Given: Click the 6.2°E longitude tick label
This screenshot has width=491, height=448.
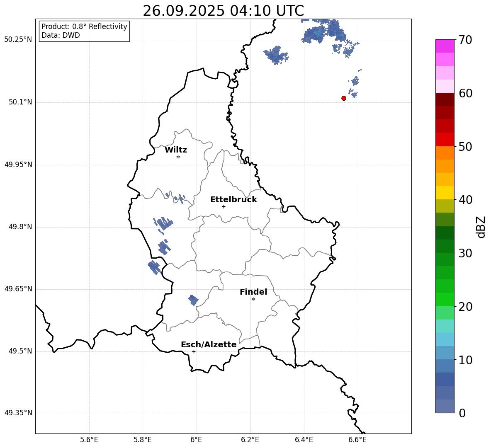Looking at the screenshot, I should click(250, 440).
